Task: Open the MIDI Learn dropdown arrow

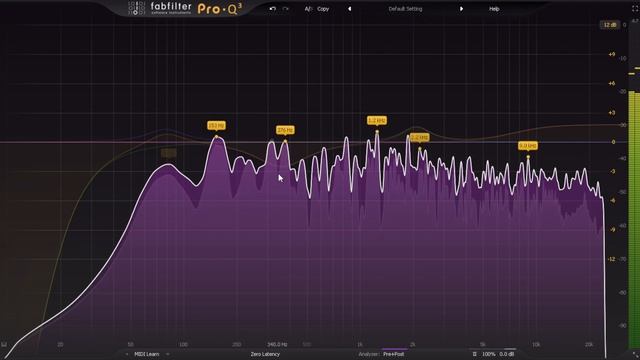Action: [x=168, y=354]
